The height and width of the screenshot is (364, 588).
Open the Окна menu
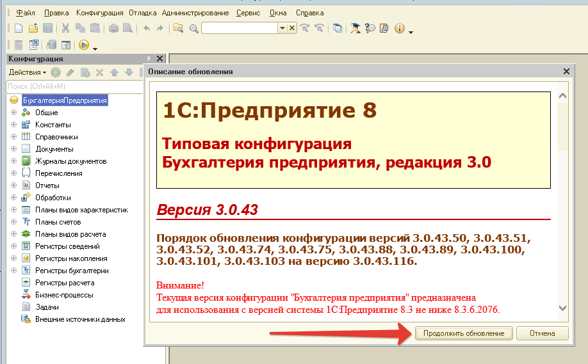[278, 13]
